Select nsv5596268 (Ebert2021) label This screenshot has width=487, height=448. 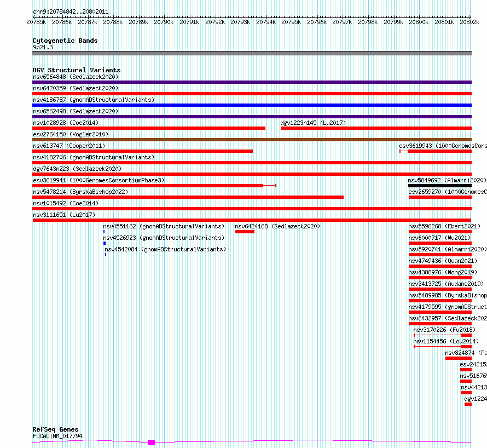444,226
